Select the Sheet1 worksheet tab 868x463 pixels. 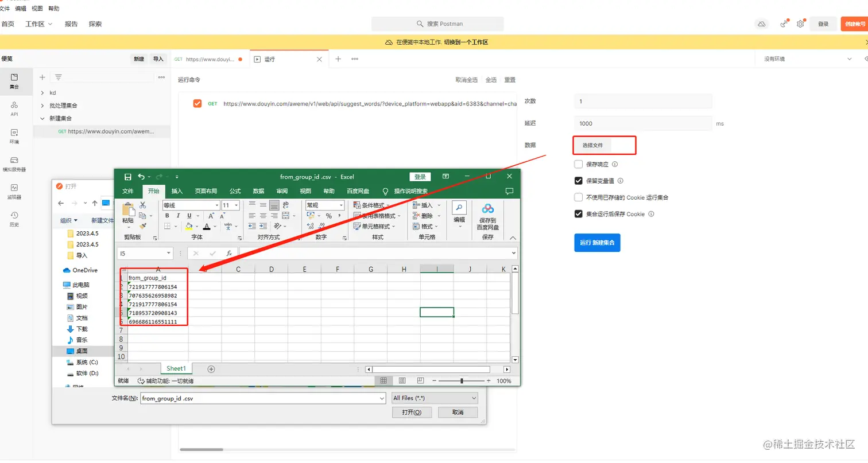point(176,368)
